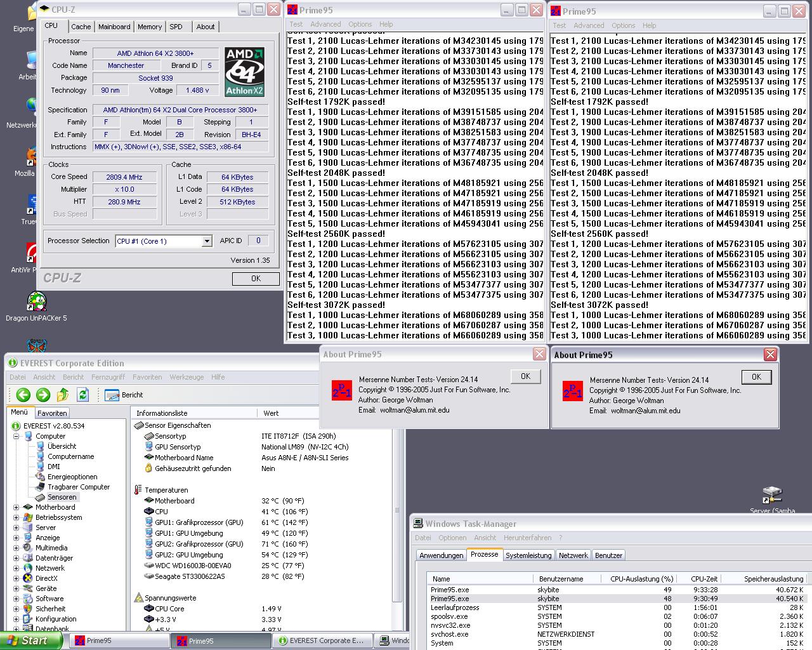812x650 pixels.
Task: Click the green Forward arrow in EVEREST toolbar
Action: [x=43, y=395]
